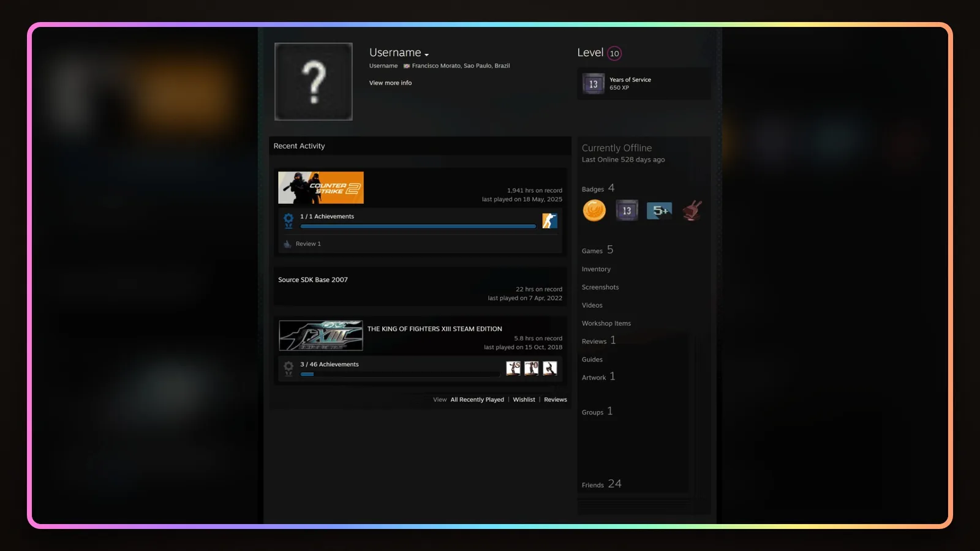Open Screenshots in the sidebar

coord(600,287)
